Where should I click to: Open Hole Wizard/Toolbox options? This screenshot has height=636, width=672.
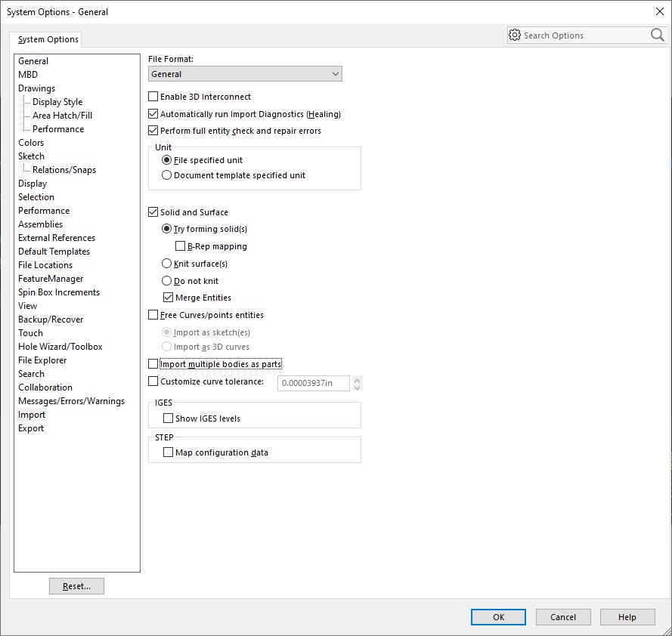(60, 347)
